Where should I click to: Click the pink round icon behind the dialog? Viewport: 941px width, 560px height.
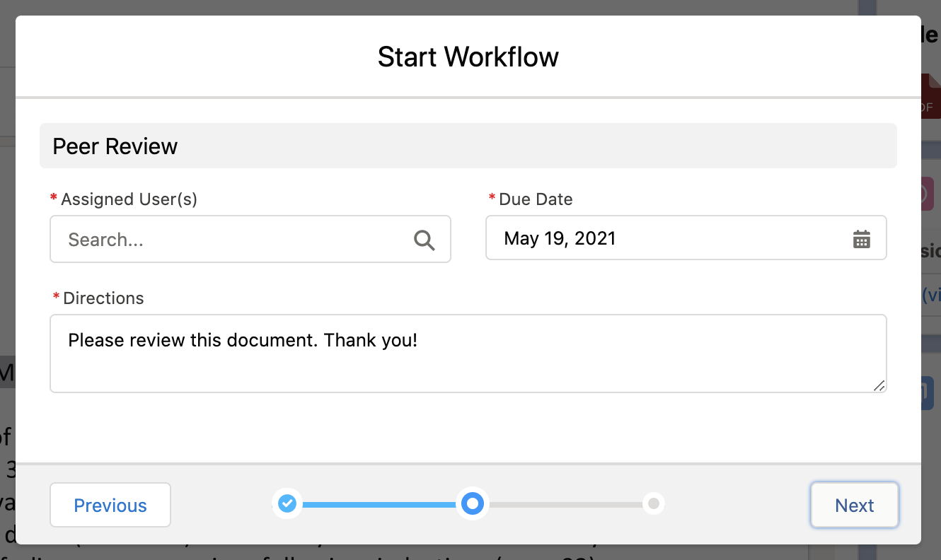point(928,194)
